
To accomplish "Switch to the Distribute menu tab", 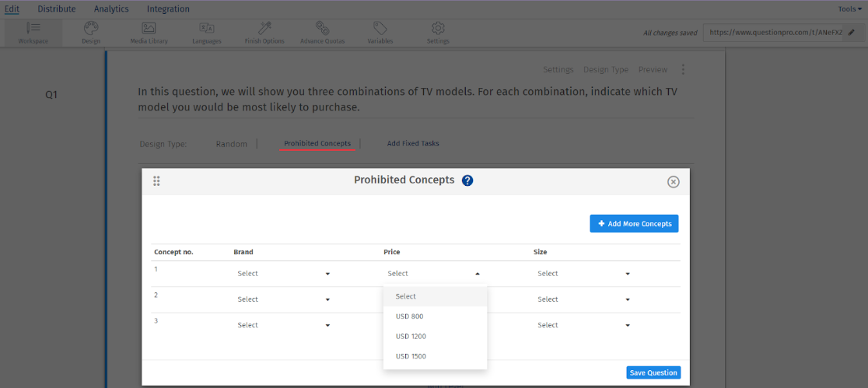I will (x=57, y=9).
